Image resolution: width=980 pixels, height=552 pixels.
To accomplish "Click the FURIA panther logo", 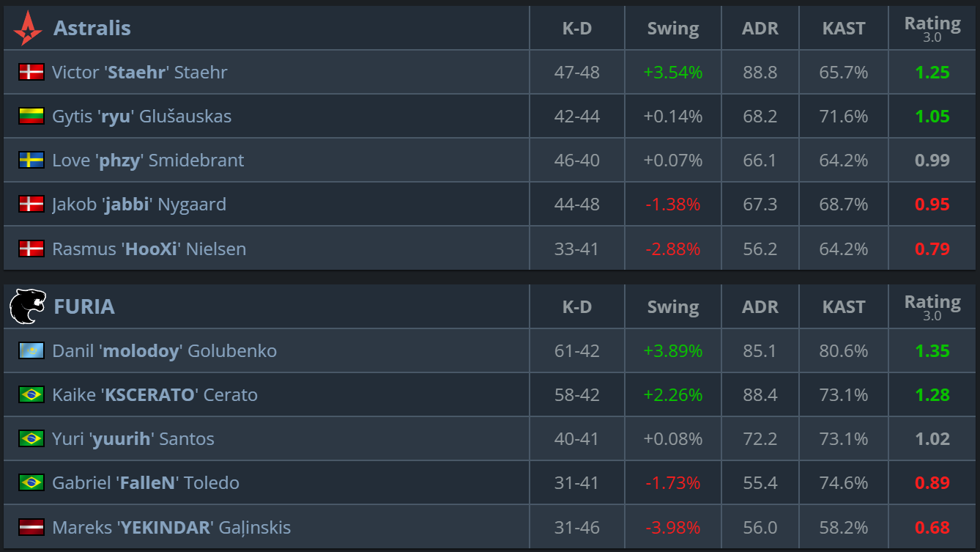I will 28,306.
